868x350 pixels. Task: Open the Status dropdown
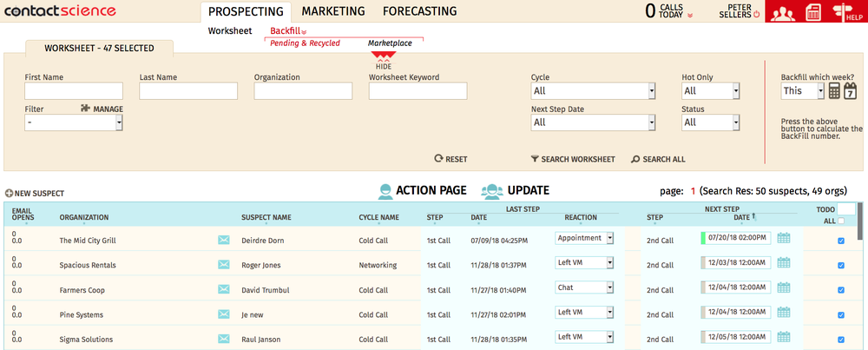tap(711, 122)
